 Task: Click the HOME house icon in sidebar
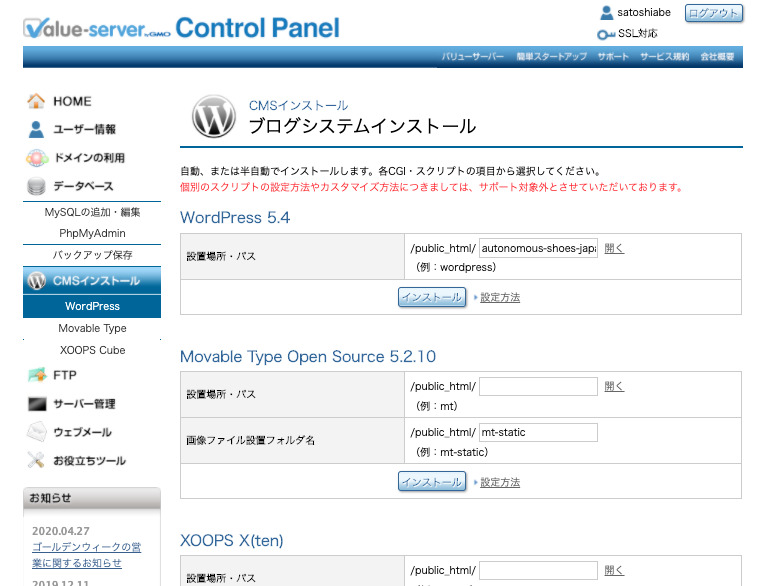point(36,101)
